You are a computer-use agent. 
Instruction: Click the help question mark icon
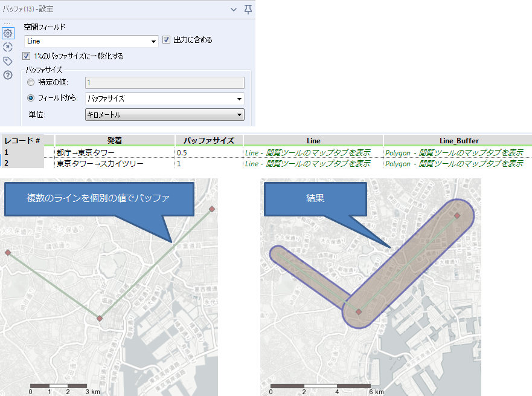8,74
